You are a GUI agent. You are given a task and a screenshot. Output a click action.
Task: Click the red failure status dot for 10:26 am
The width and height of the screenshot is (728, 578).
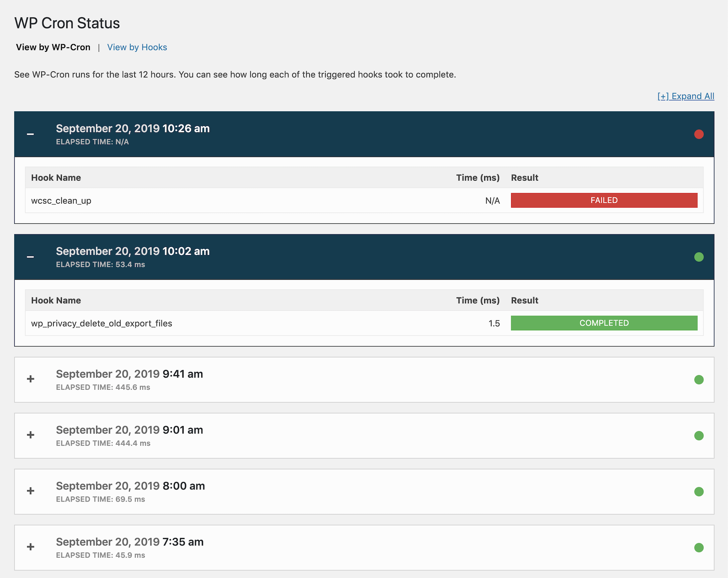pyautogui.click(x=699, y=134)
